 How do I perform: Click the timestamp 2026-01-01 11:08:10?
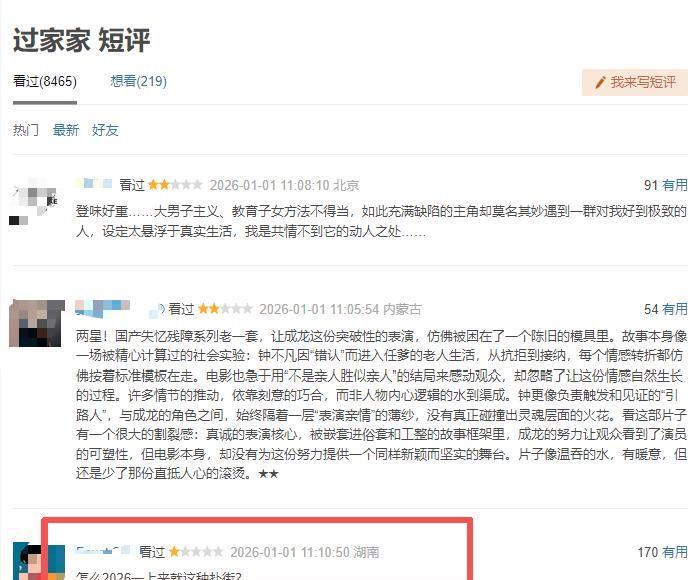coord(269,185)
